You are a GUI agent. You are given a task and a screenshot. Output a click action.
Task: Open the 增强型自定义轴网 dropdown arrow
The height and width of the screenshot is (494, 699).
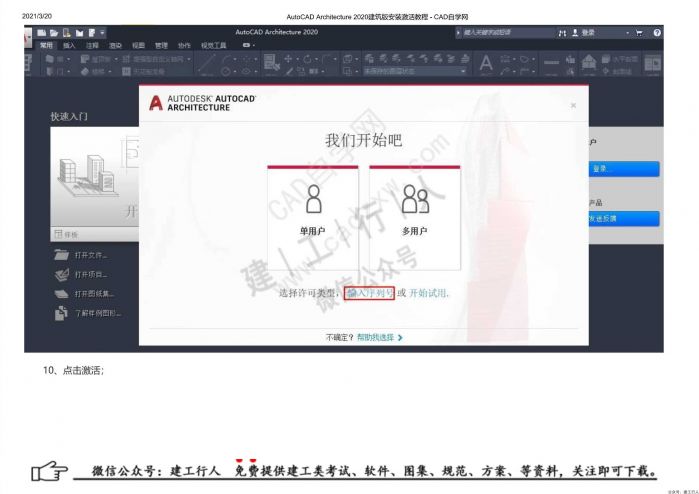point(189,59)
